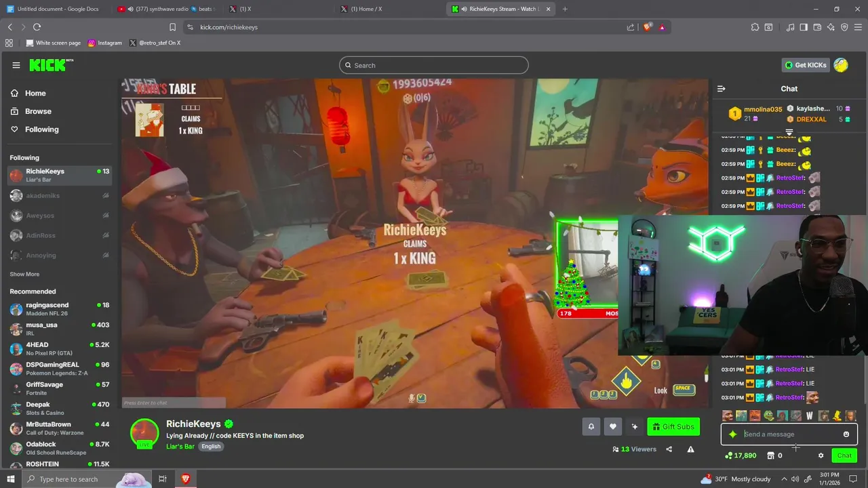Open Brave Wallet icon

coord(817,27)
